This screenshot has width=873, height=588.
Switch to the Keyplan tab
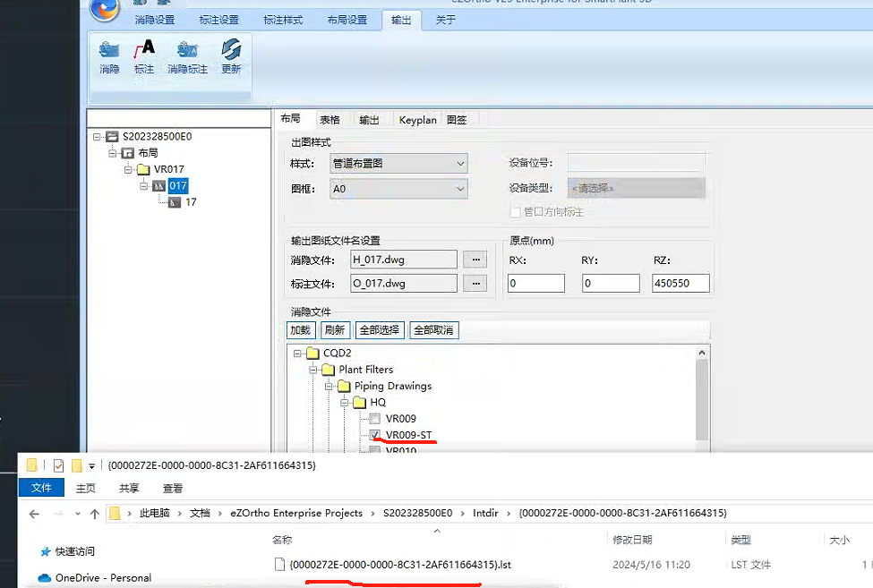(417, 120)
